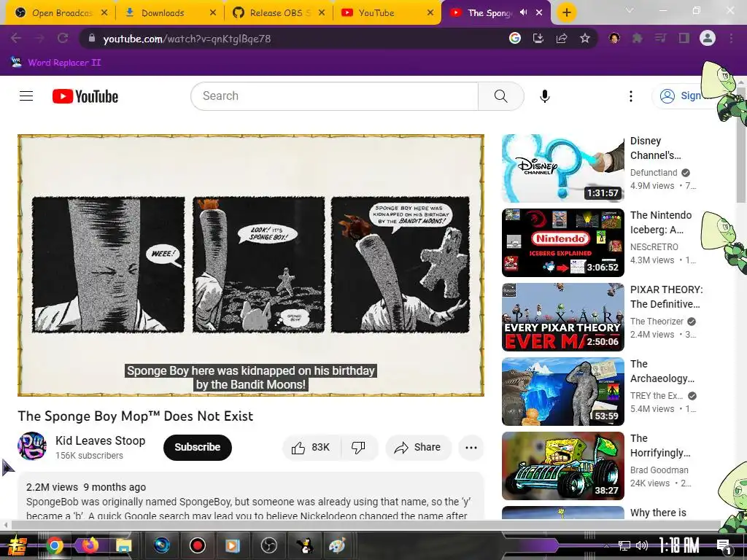
Task: Share this page from address bar
Action: 562,38
